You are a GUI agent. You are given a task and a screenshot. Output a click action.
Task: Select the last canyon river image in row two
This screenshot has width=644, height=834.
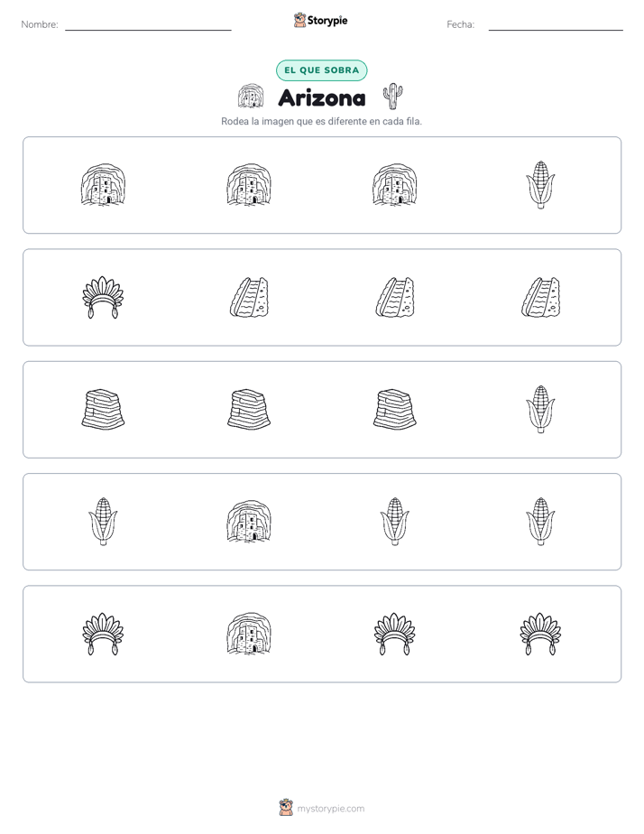tap(540, 297)
